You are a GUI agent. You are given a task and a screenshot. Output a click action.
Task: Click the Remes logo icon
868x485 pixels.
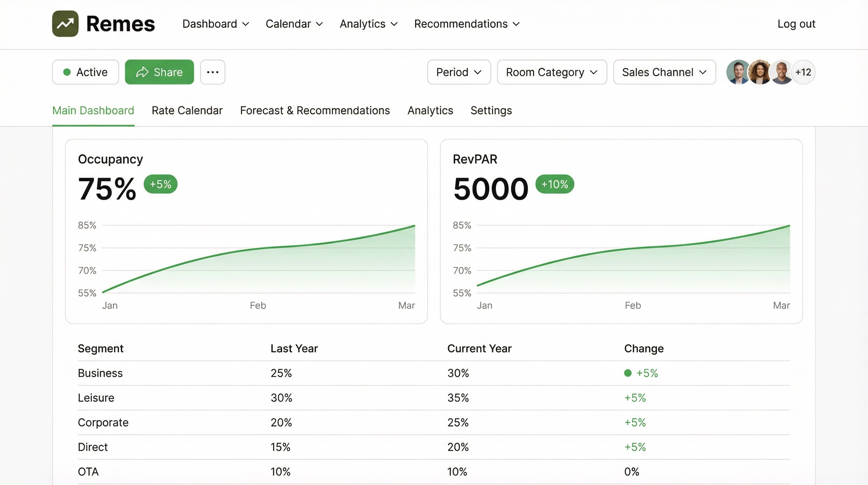pos(65,24)
